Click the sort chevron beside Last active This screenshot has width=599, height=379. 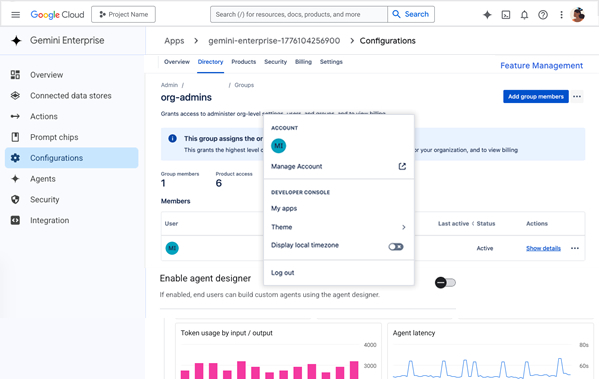pos(473,224)
